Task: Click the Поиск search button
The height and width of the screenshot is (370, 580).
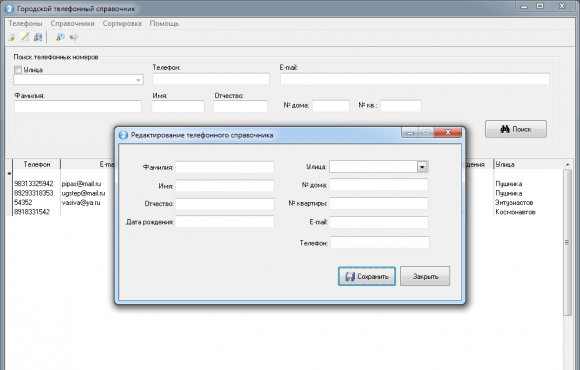Action: 516,129
